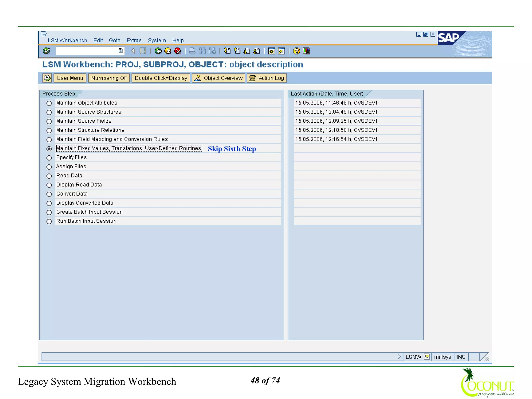The image size is (532, 399).
Task: Click the yellow Help question mark icon
Action: 296,51
